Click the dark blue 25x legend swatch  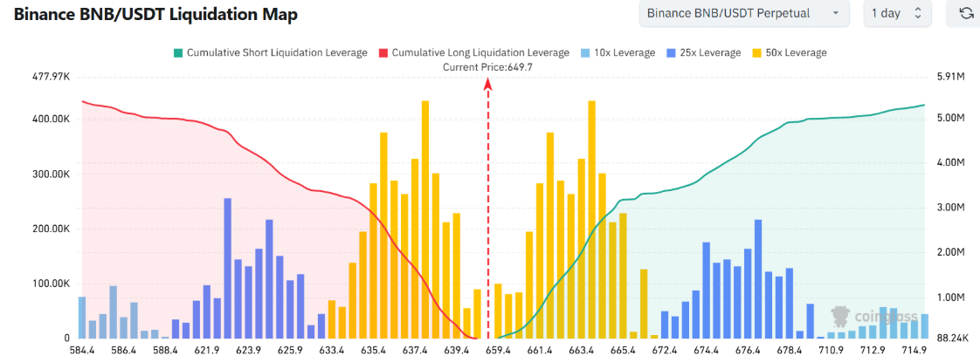[x=671, y=52]
